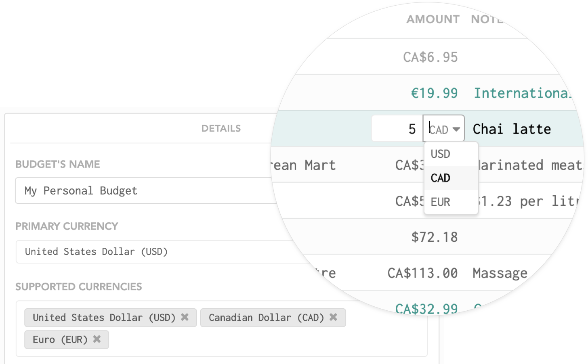Open the CAD currency dropdown arrow
Viewport: 588px width, 364px height.
[456, 129]
